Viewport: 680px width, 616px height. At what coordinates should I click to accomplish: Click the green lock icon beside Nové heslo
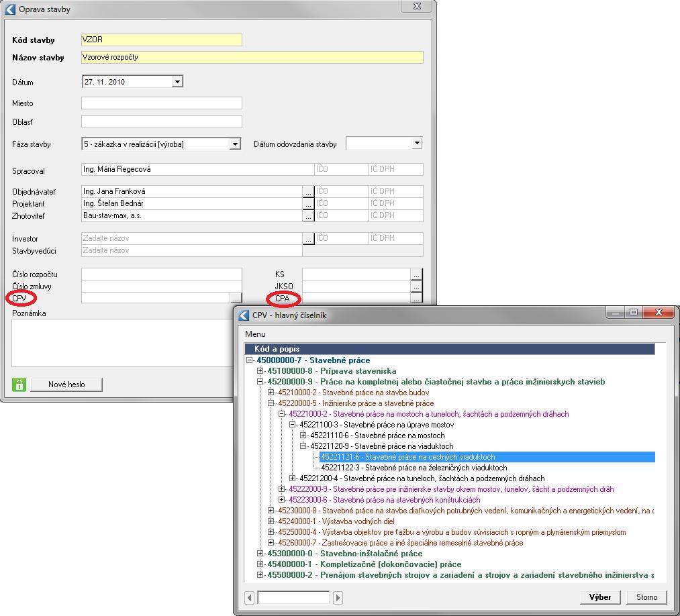pyautogui.click(x=19, y=384)
